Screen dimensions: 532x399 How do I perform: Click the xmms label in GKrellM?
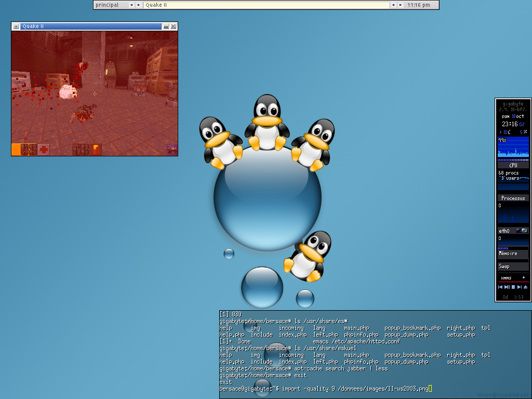(506, 278)
